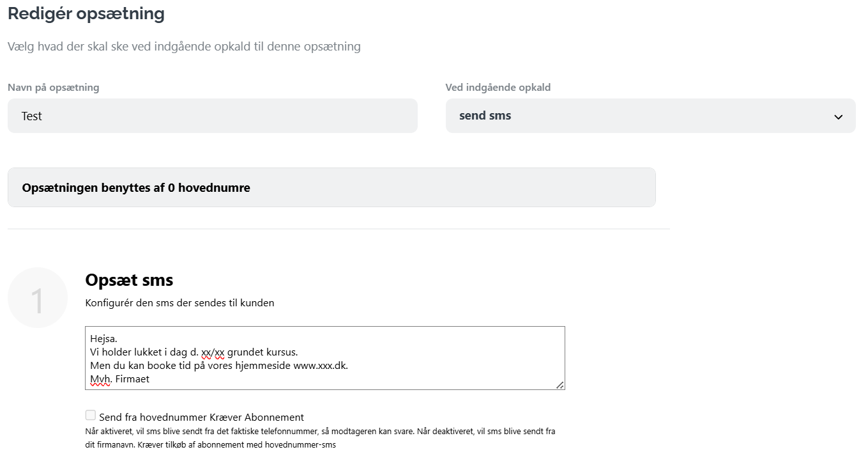The width and height of the screenshot is (868, 461).
Task: Click the "Send fra hovednummer Kræver Abonnement" label
Action: (201, 418)
